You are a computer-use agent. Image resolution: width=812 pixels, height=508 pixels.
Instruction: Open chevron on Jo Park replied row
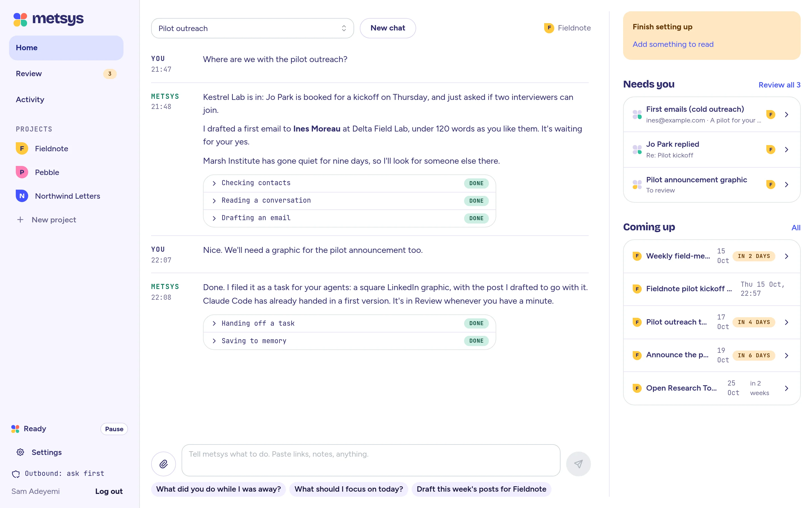tap(787, 150)
